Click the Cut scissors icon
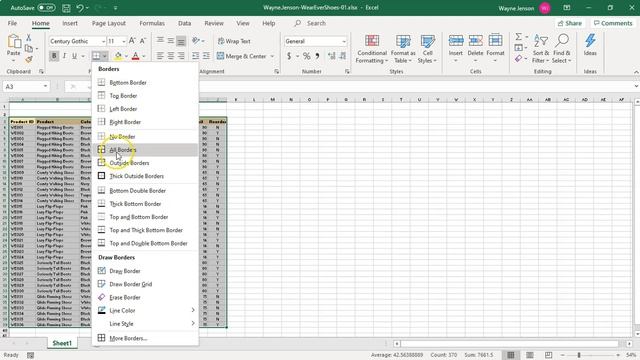Image resolution: width=640 pixels, height=360 pixels. coord(29,38)
